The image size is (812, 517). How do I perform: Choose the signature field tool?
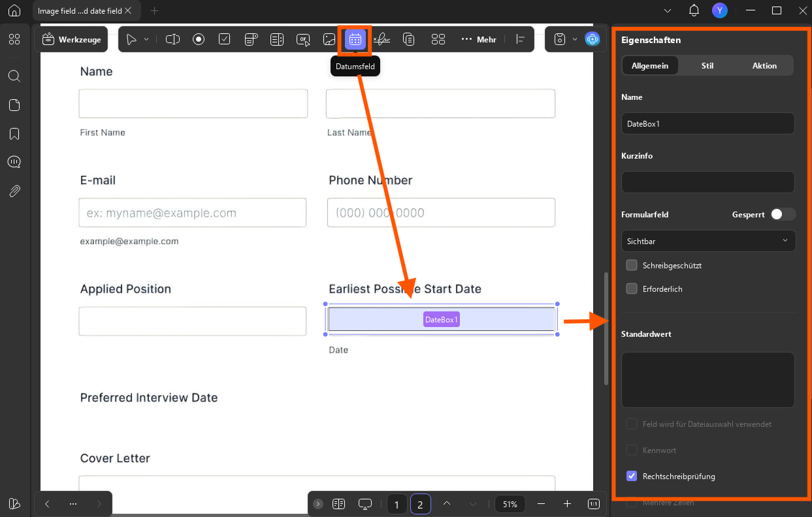click(382, 39)
